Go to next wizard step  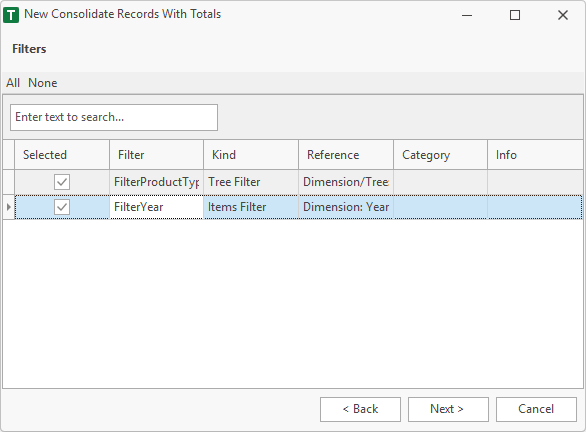(x=448, y=409)
